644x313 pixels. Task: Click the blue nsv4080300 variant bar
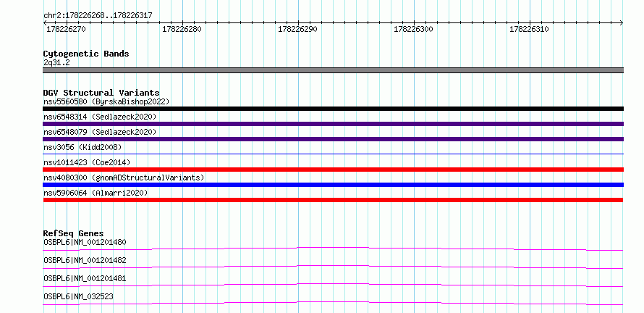[x=333, y=185]
